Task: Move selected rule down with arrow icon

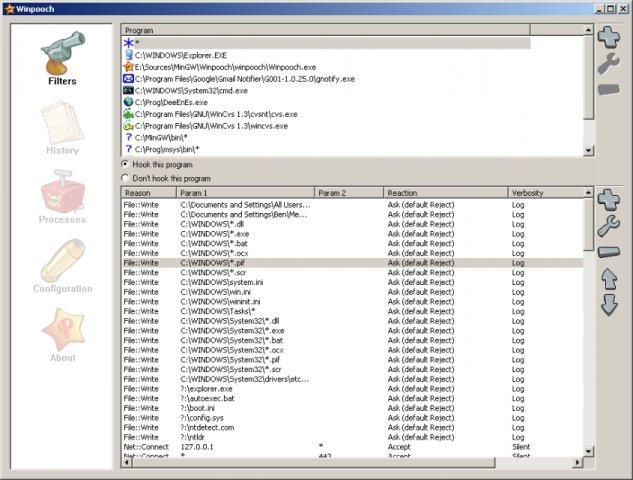Action: (x=608, y=304)
